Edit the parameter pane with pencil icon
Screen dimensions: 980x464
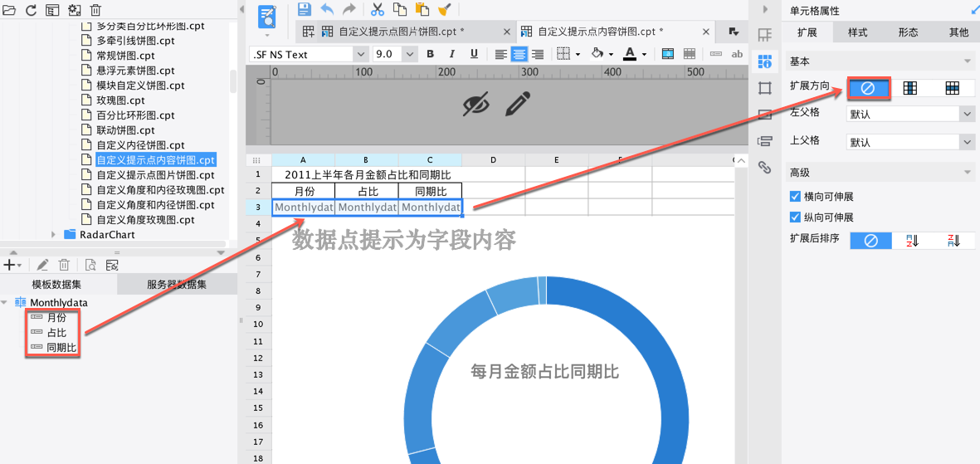click(519, 105)
